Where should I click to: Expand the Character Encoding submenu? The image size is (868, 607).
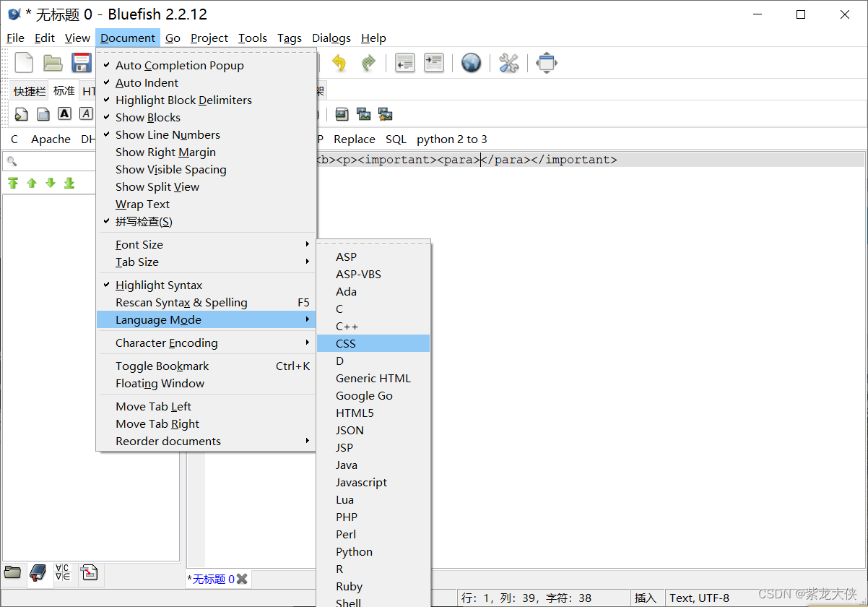point(206,343)
